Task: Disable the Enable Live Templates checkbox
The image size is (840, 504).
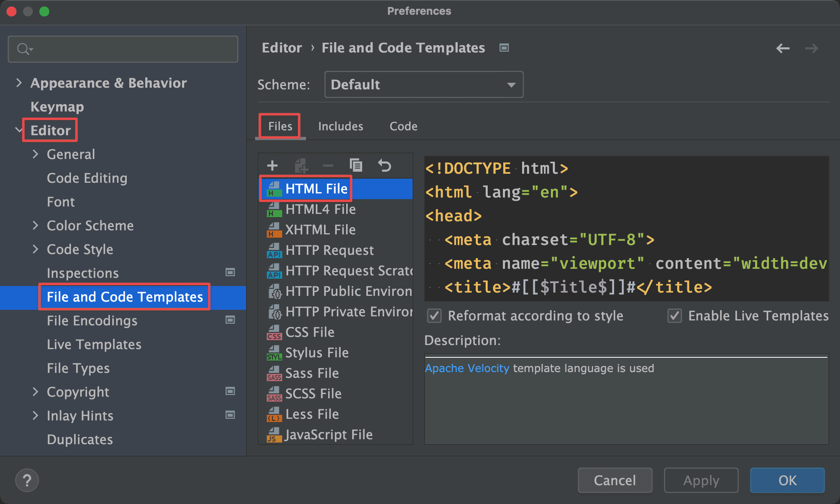Action: [x=675, y=316]
